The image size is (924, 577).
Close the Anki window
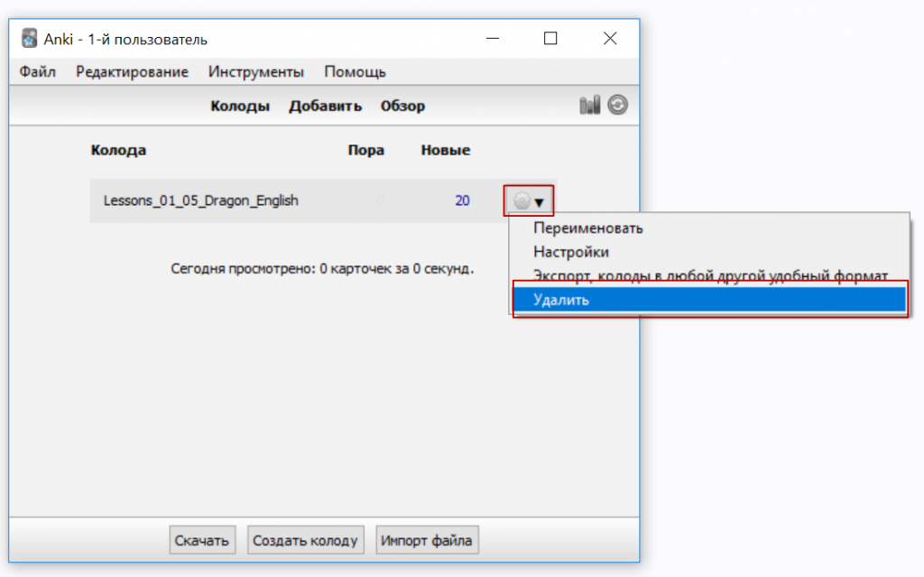tap(610, 38)
